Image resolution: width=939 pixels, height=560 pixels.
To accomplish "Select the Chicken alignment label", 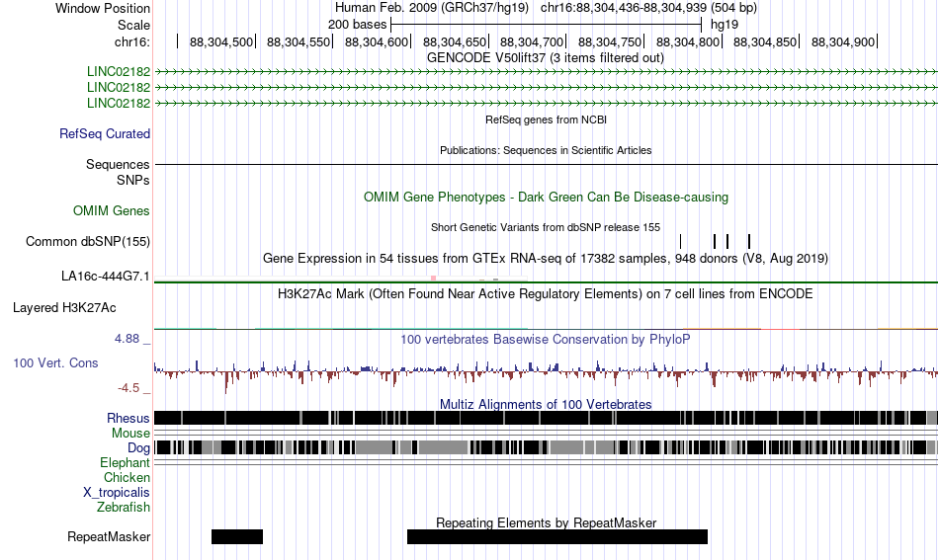I will (127, 477).
